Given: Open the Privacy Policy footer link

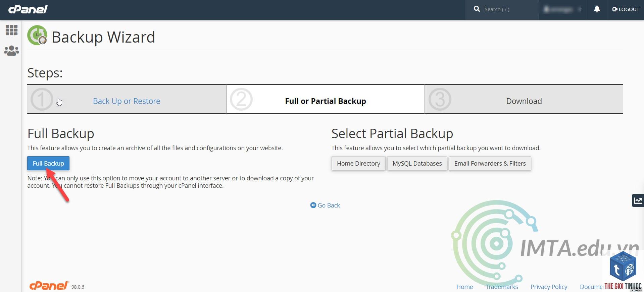Looking at the screenshot, I should [x=549, y=287].
